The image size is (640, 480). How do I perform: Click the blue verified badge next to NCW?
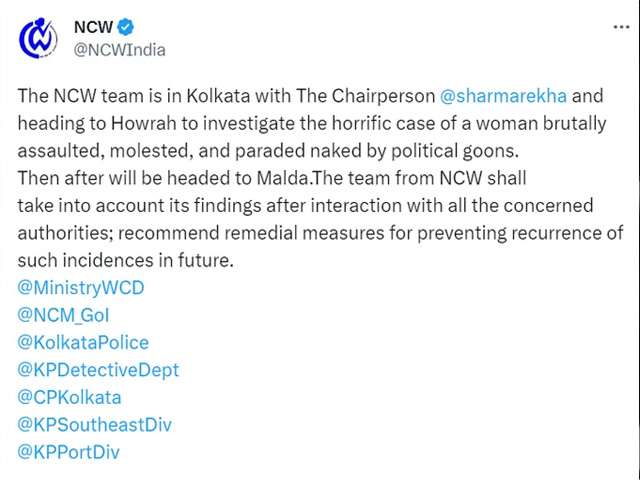pos(126,27)
